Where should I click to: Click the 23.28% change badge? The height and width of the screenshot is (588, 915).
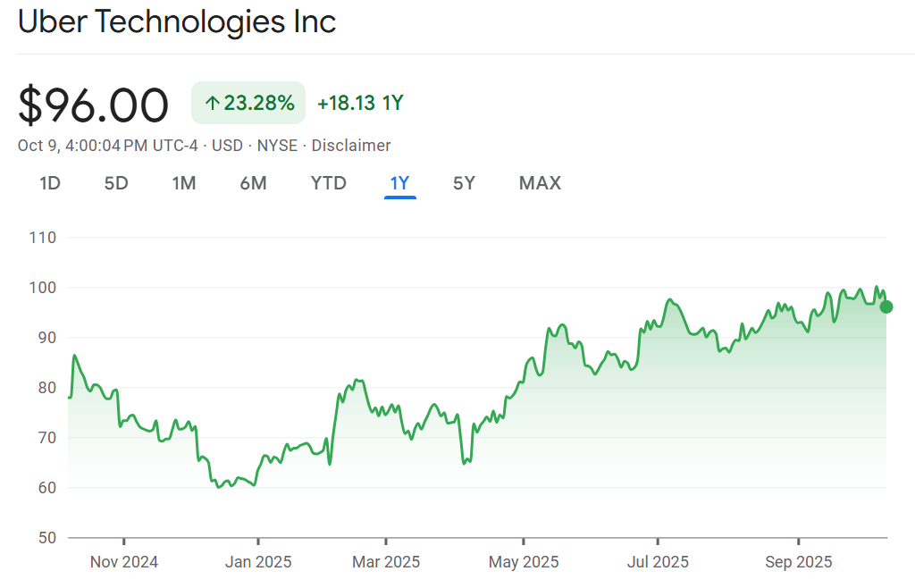[248, 104]
